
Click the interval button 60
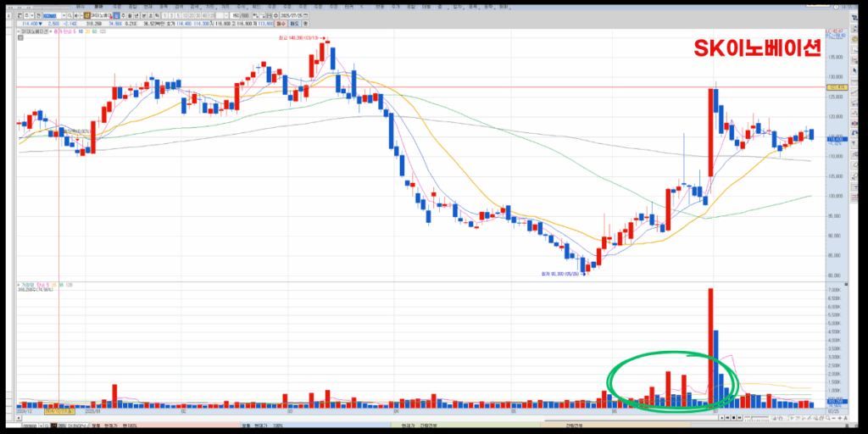click(x=204, y=15)
